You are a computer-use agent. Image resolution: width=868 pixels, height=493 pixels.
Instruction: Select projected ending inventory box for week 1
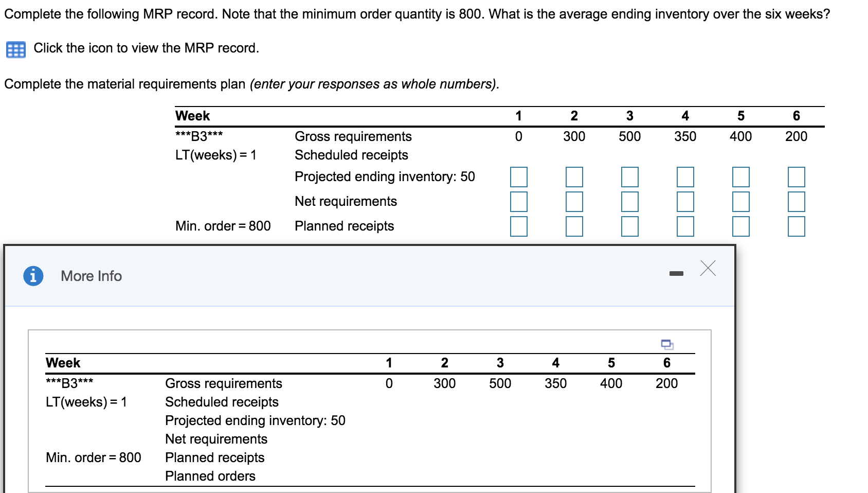point(519,177)
